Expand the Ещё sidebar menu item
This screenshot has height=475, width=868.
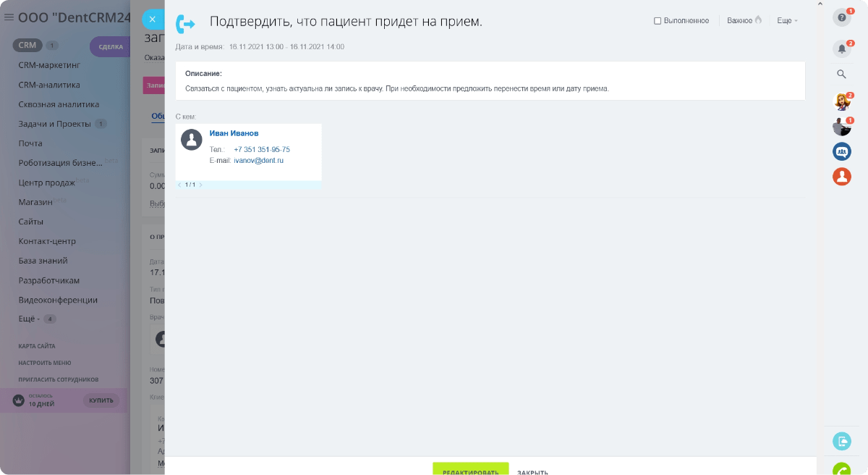click(x=29, y=319)
